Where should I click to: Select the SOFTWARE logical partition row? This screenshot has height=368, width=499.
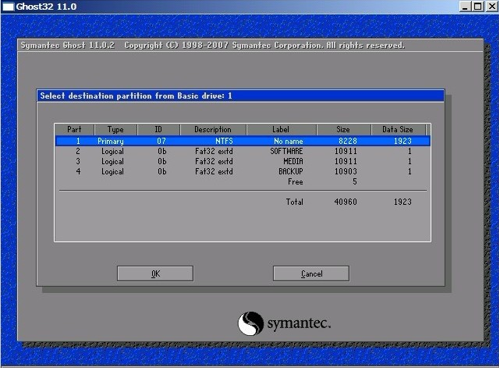[x=243, y=151]
